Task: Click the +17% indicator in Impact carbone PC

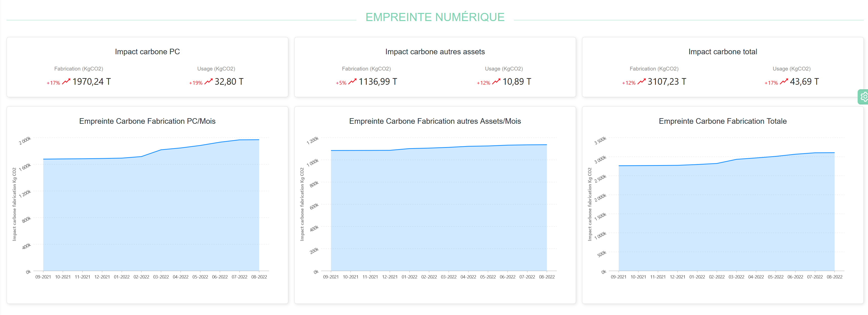Action: (53, 83)
